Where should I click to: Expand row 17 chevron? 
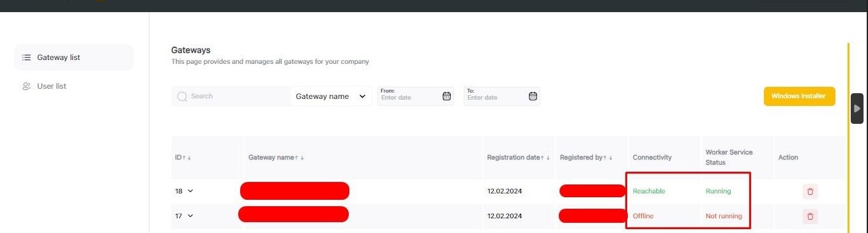pyautogui.click(x=190, y=216)
